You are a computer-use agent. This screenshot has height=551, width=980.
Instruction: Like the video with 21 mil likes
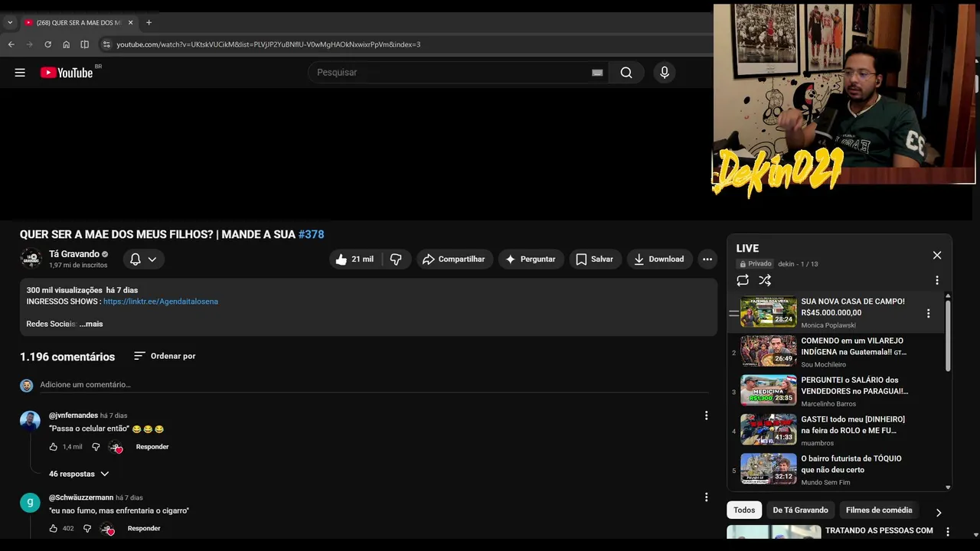(x=354, y=259)
